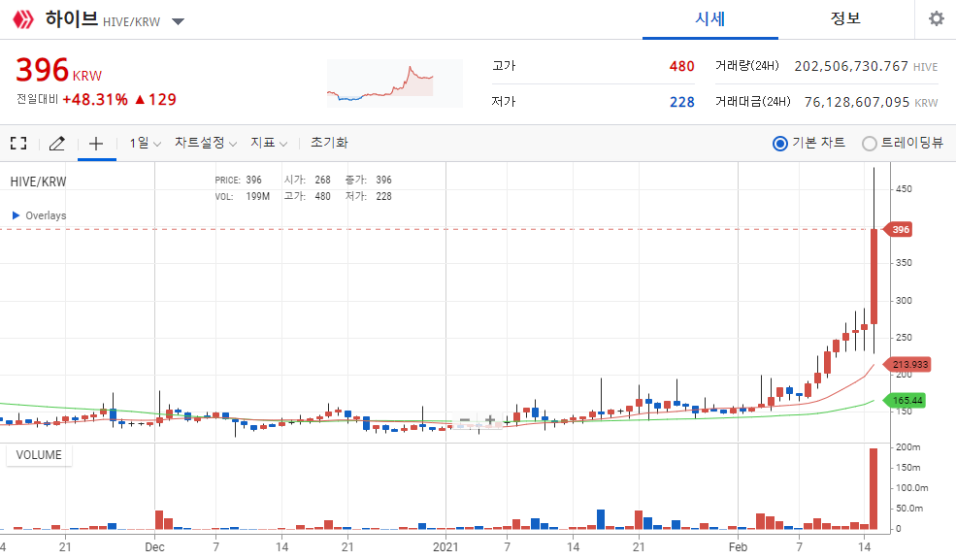This screenshot has width=956, height=560.
Task: Click the 거래대금(24H) value 76,128,607,095
Action: pos(857,102)
